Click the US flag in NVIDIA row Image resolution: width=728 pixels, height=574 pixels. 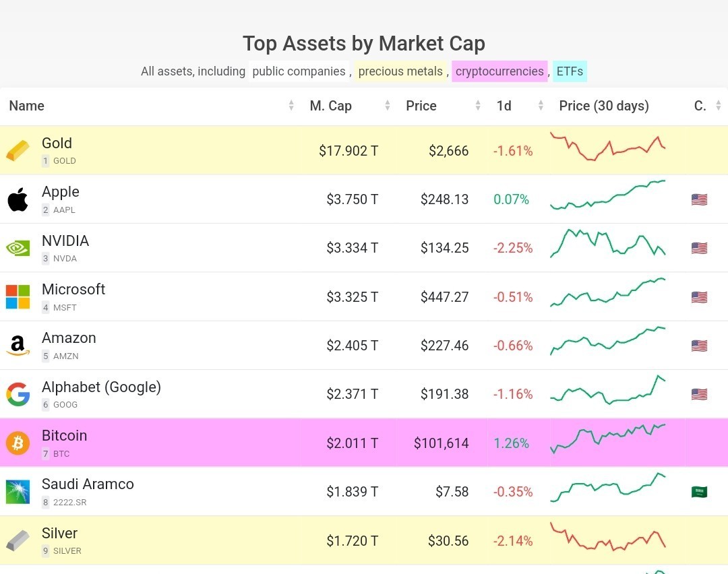coord(699,248)
